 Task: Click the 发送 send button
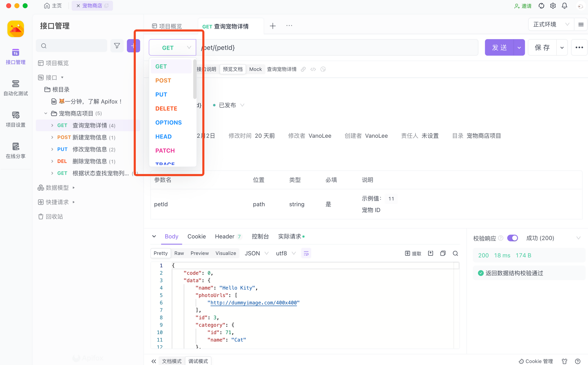499,47
